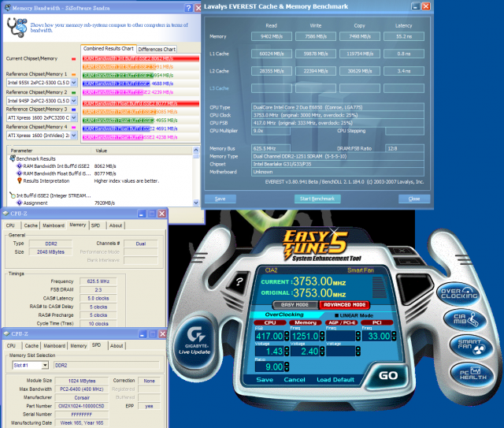This screenshot has height=428, width=504.
Task: Select the CPU overclocking category button
Action: pos(270,322)
